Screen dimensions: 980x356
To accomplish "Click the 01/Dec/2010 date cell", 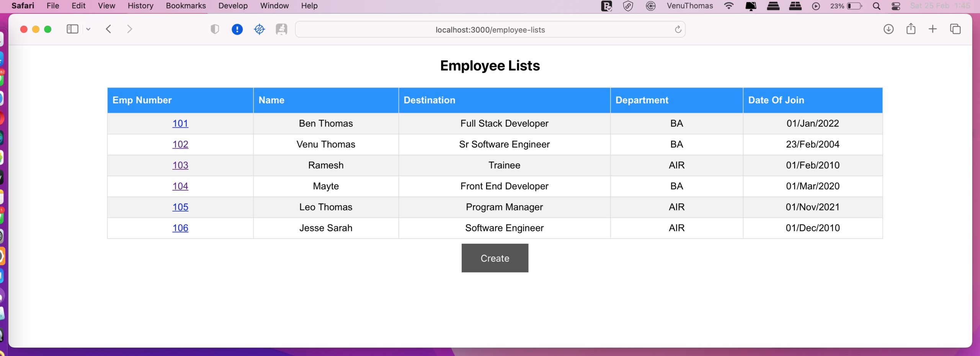I will click(813, 228).
